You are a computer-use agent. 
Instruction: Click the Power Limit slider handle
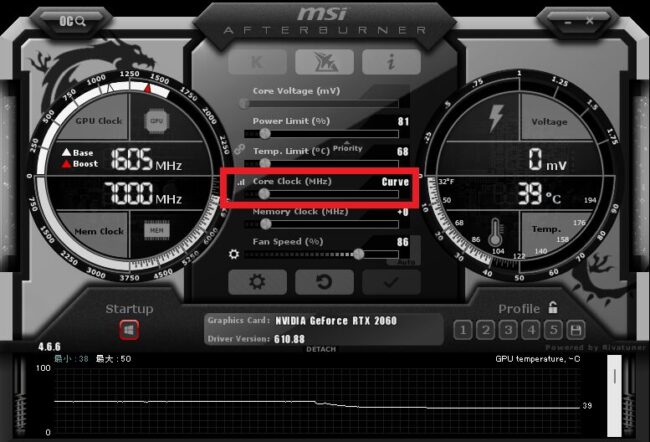tap(265, 134)
